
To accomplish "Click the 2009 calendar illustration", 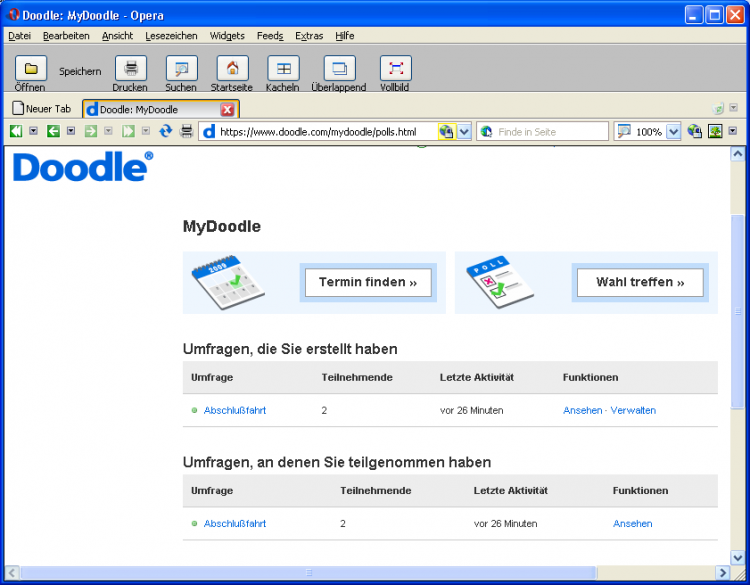I will point(228,282).
